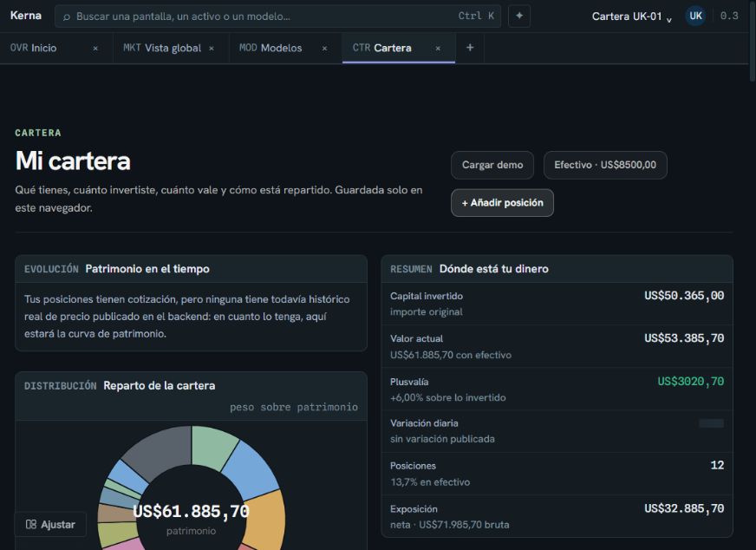This screenshot has height=550, width=756.
Task: Click the 0.3 version label
Action: pos(729,16)
